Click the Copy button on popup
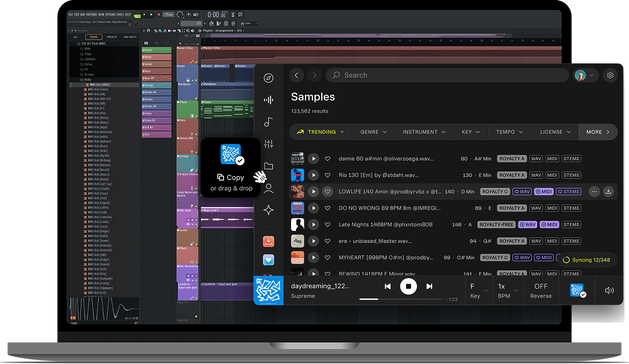The height and width of the screenshot is (364, 629). coord(231,177)
